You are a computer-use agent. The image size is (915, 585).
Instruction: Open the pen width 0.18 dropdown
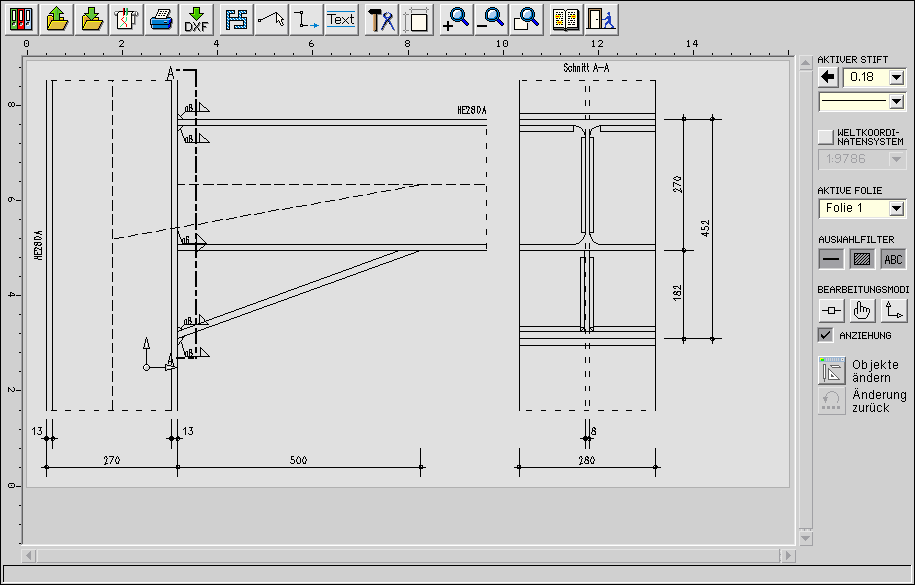(x=896, y=77)
